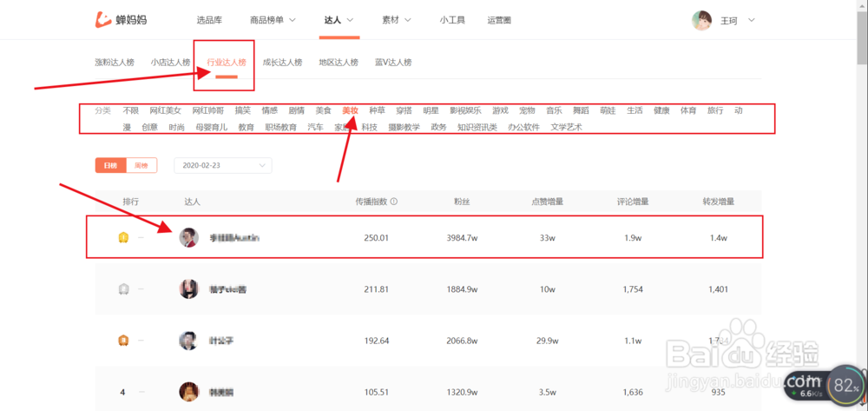Pick the 穿搭 category filter
Viewport: 868px width, 411px height.
[404, 110]
